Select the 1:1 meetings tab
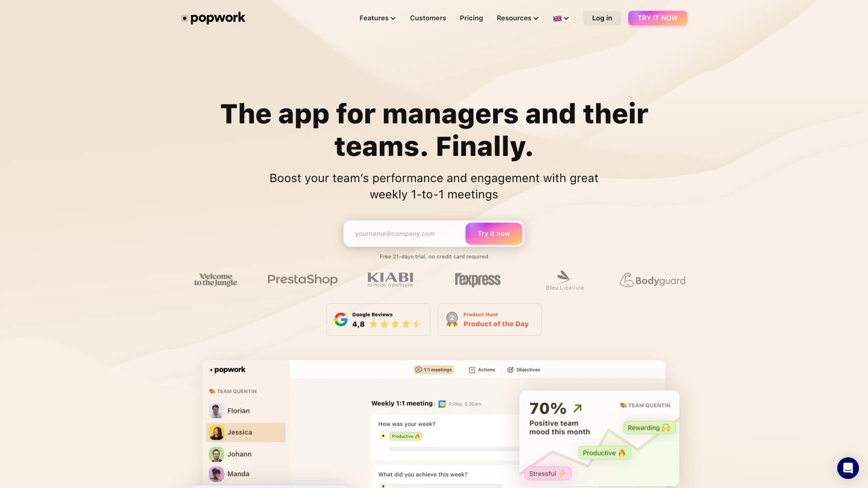Screen dimensions: 868x488 [x=434, y=370]
